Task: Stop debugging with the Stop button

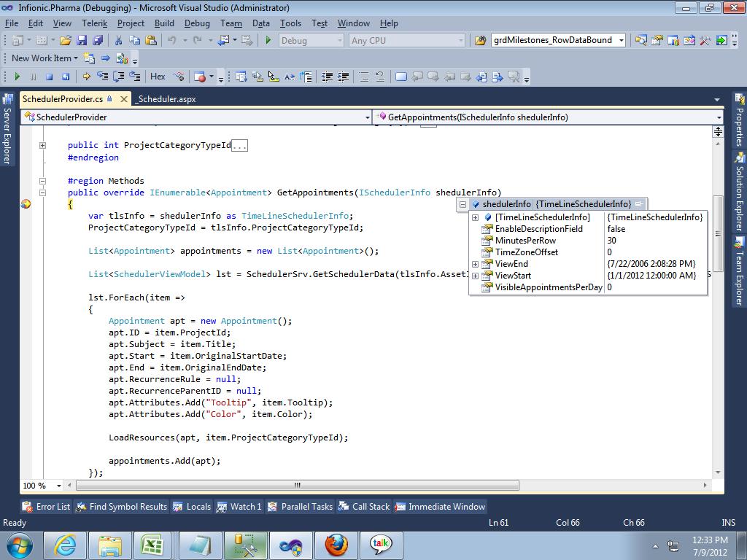Action: 49,76
